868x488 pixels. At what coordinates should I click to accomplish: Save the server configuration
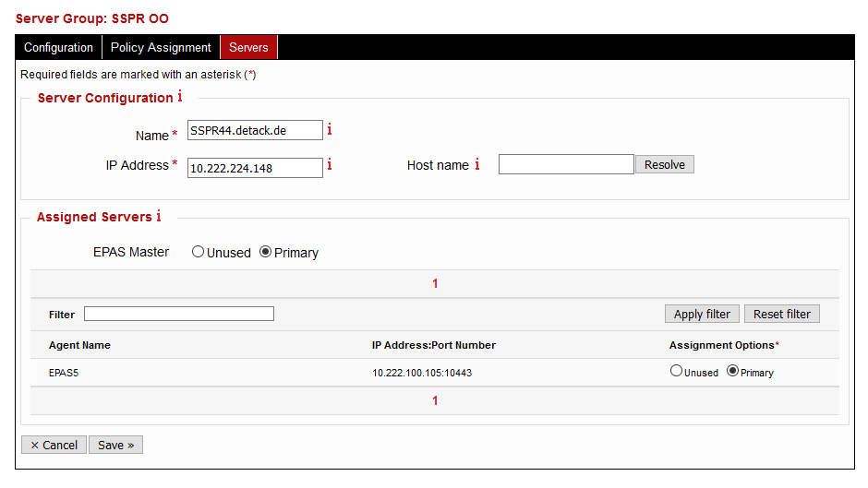point(115,445)
